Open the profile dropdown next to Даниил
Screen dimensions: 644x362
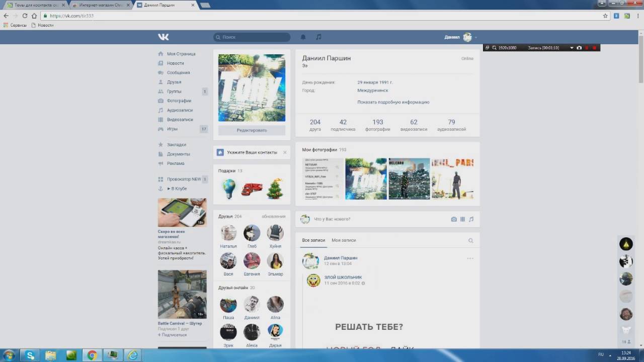(x=476, y=38)
